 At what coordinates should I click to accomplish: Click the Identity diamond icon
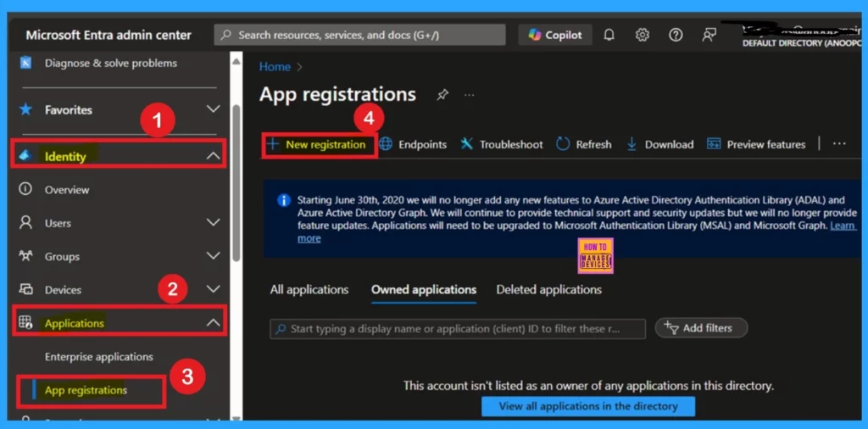coord(25,155)
